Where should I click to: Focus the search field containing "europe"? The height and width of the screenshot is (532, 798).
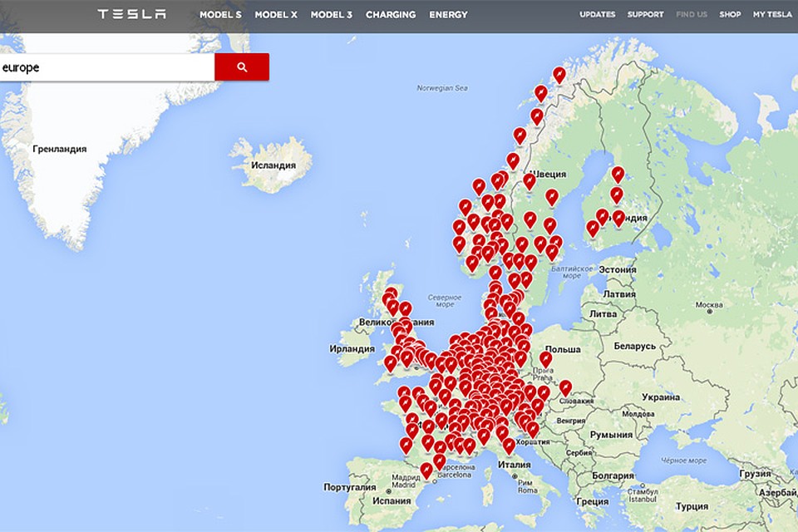pyautogui.click(x=106, y=67)
